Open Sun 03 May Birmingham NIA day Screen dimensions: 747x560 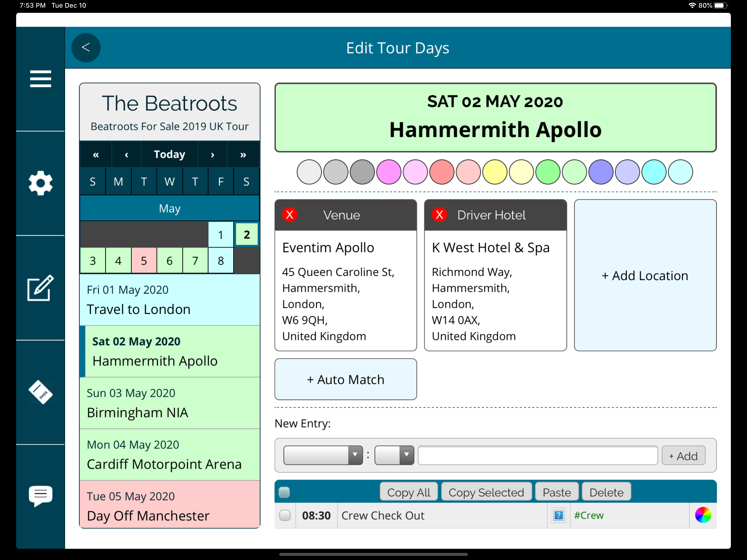coord(170,403)
